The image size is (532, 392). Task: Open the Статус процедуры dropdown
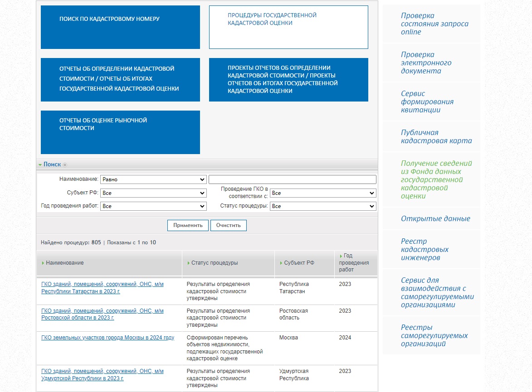click(323, 206)
